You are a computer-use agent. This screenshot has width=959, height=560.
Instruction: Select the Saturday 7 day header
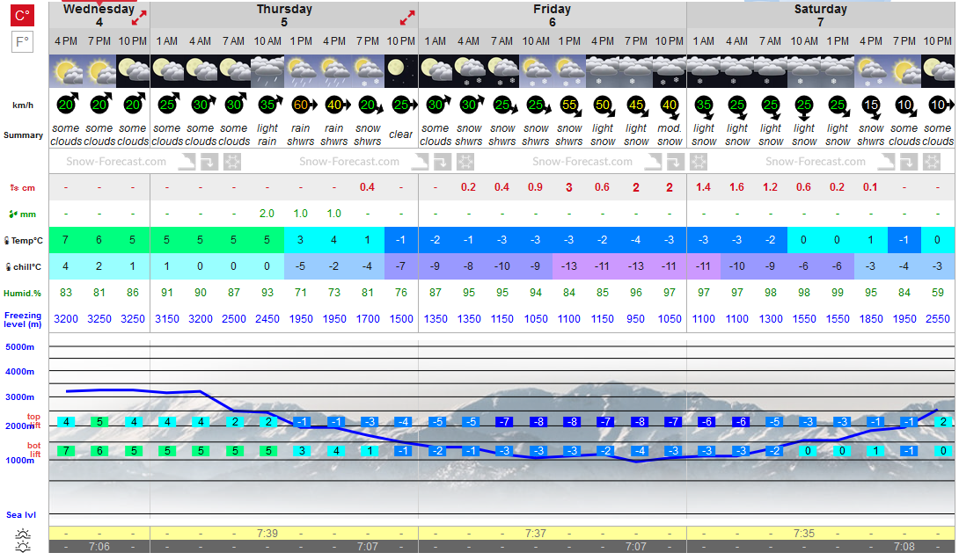coord(820,15)
